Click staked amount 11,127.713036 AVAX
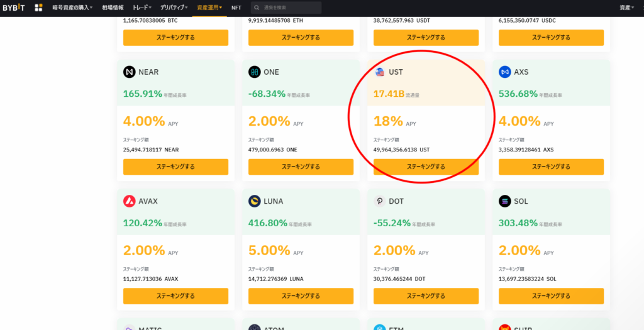 (x=151, y=279)
